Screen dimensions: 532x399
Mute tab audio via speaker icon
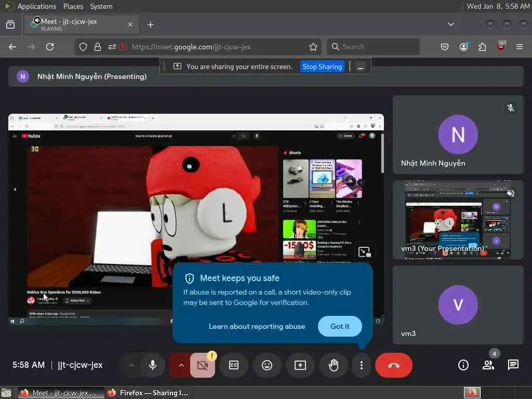(37, 20)
